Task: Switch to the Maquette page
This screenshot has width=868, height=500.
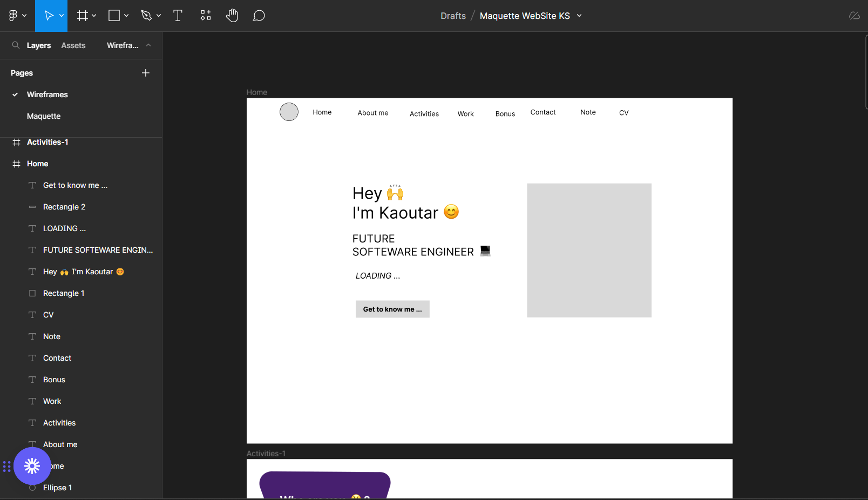Action: click(x=44, y=116)
